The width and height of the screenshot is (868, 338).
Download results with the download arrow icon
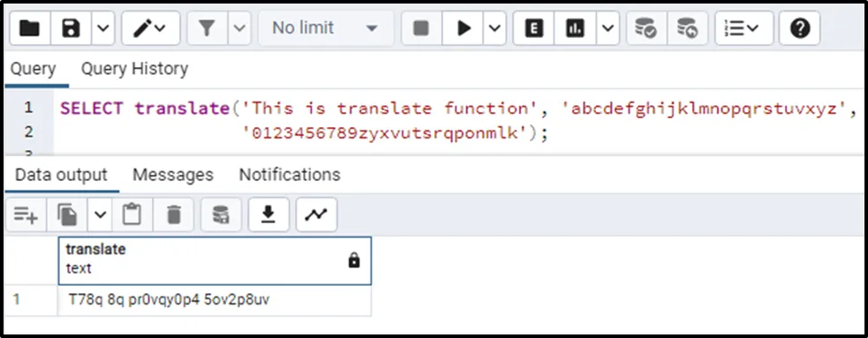(268, 214)
